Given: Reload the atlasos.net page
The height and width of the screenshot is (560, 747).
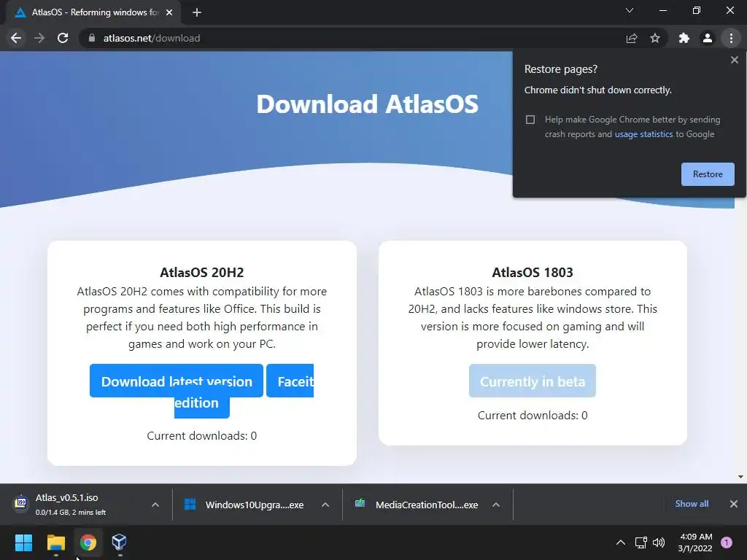Looking at the screenshot, I should (63, 38).
